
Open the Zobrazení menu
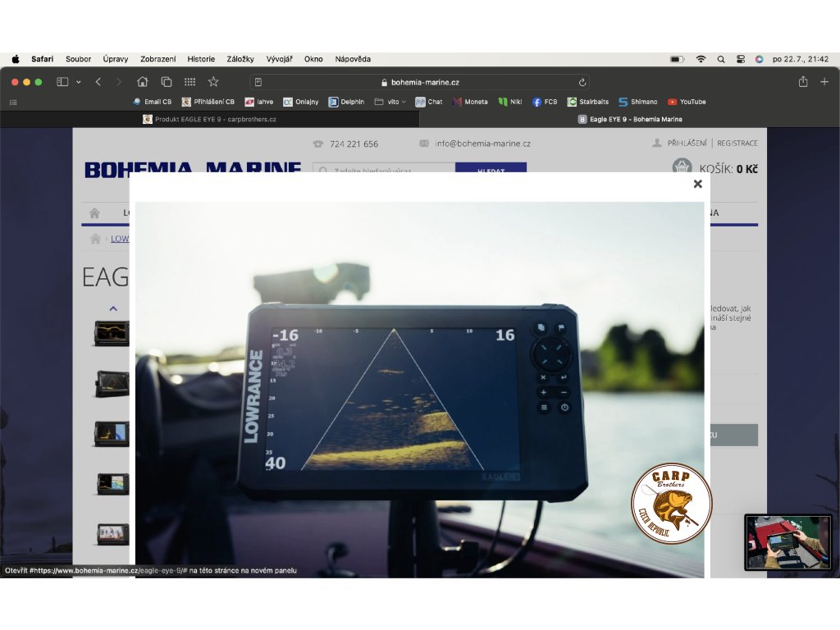[157, 59]
